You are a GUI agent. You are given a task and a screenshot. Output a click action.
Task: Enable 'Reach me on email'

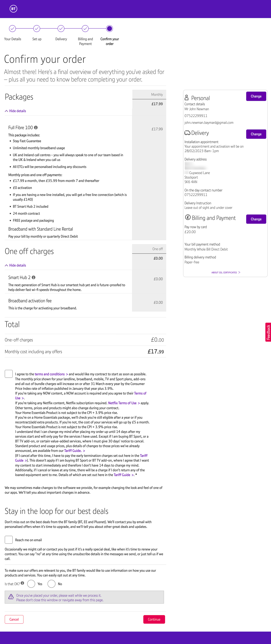click(8, 540)
